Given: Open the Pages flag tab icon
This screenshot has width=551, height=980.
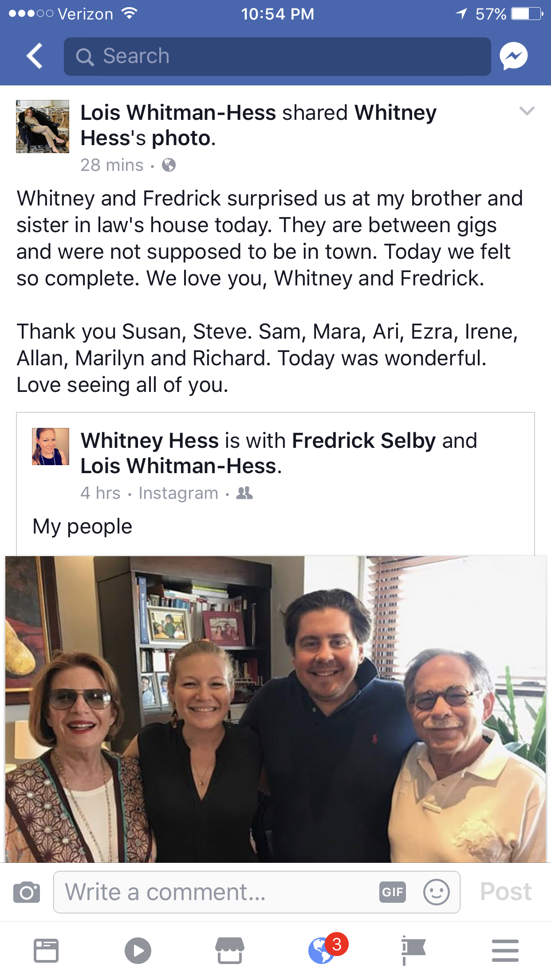Looking at the screenshot, I should click(413, 951).
